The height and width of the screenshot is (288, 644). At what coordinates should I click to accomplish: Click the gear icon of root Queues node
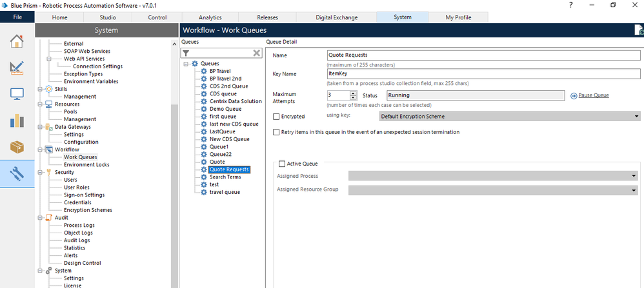point(195,64)
